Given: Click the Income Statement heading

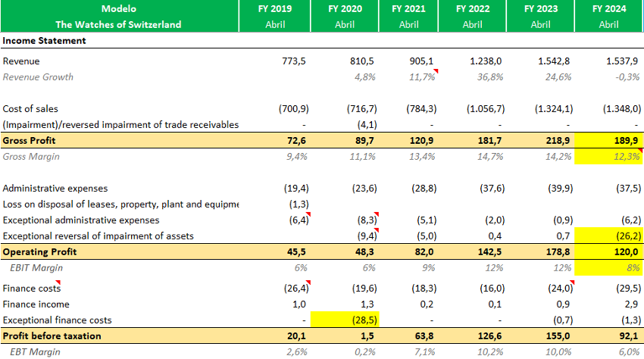Looking at the screenshot, I should 45,41.
